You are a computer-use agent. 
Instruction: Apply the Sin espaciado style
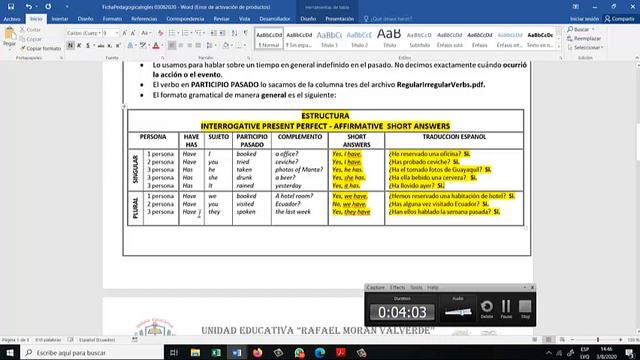pyautogui.click(x=299, y=39)
